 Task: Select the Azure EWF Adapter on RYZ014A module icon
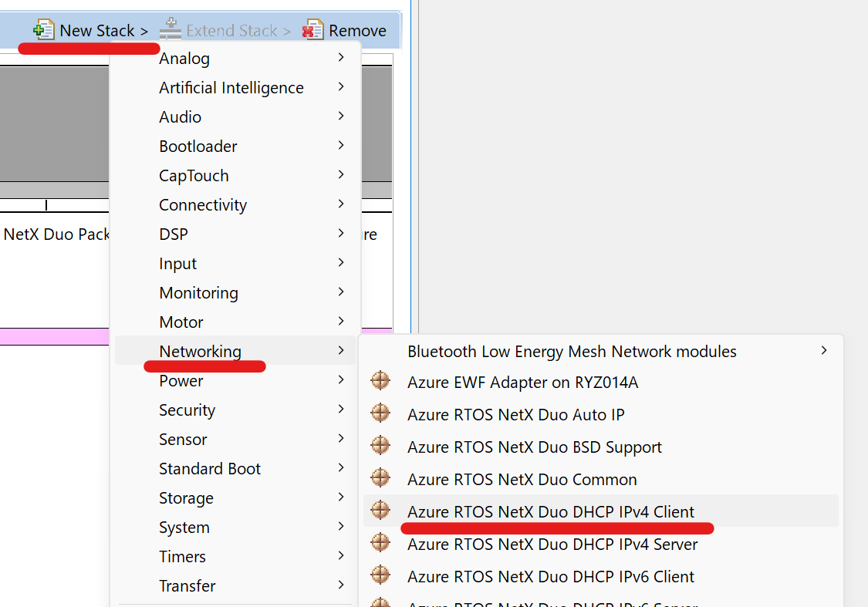click(x=380, y=381)
